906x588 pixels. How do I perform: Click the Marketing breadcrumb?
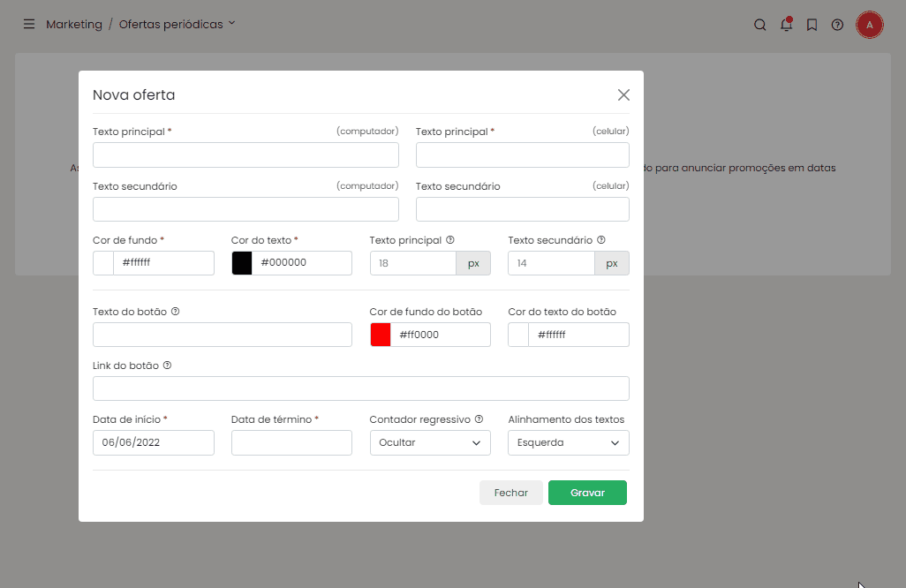click(x=74, y=25)
